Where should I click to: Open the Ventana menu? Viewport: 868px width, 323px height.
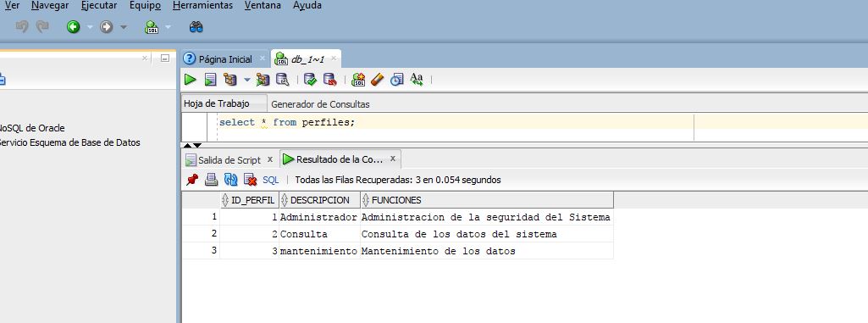[263, 6]
